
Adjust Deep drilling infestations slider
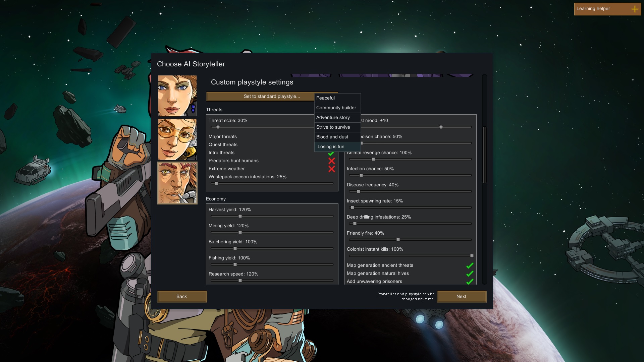point(410,224)
